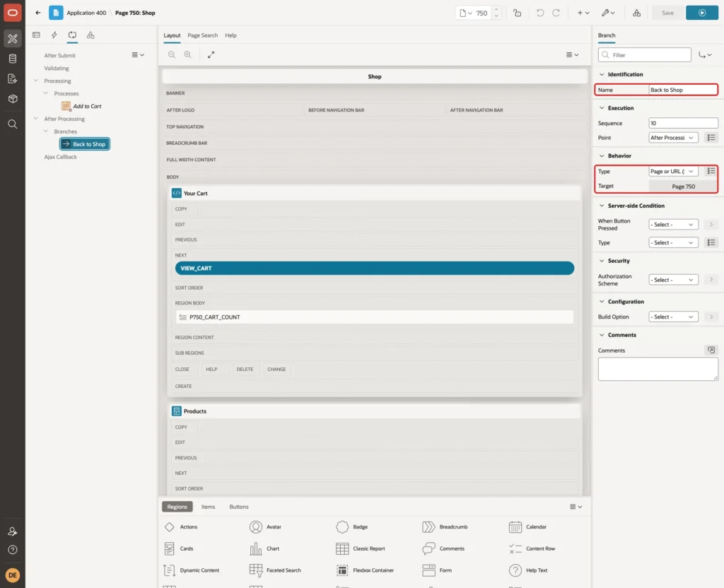The width and height of the screenshot is (724, 588).
Task: Open the When Button Pressed select list
Action: (x=673, y=224)
